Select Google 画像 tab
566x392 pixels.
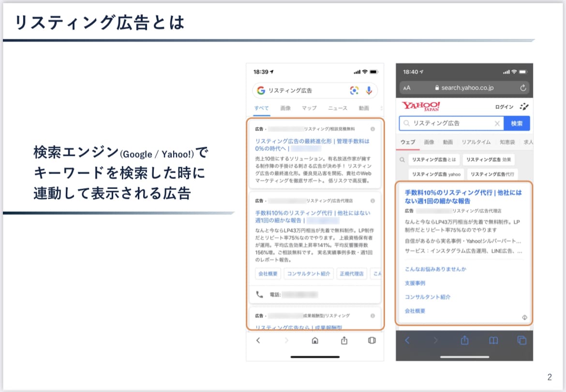click(285, 108)
